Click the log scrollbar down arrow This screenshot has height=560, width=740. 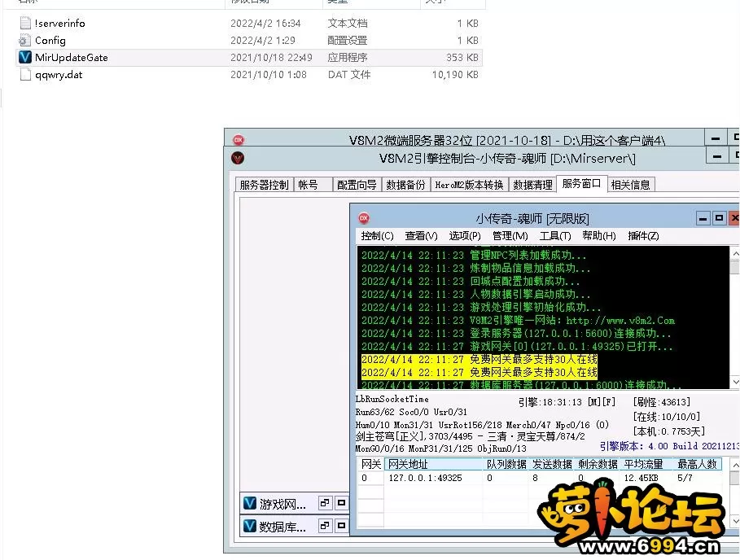point(735,382)
